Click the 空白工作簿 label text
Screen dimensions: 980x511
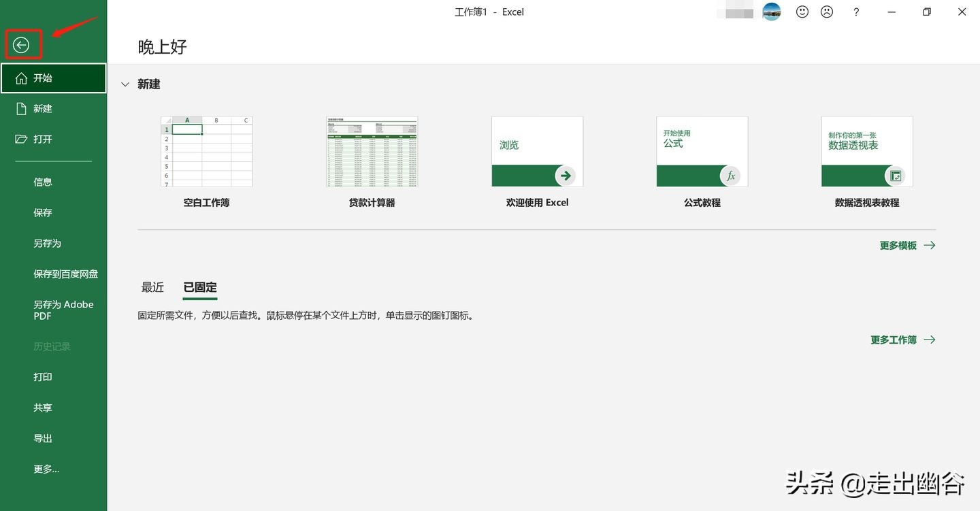tap(206, 202)
